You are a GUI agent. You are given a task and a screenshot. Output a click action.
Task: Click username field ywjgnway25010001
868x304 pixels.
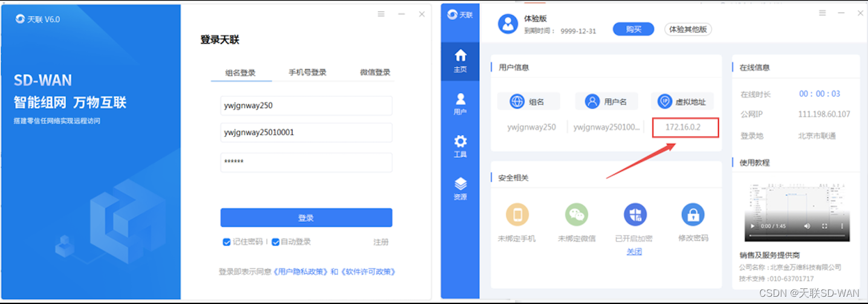306,132
